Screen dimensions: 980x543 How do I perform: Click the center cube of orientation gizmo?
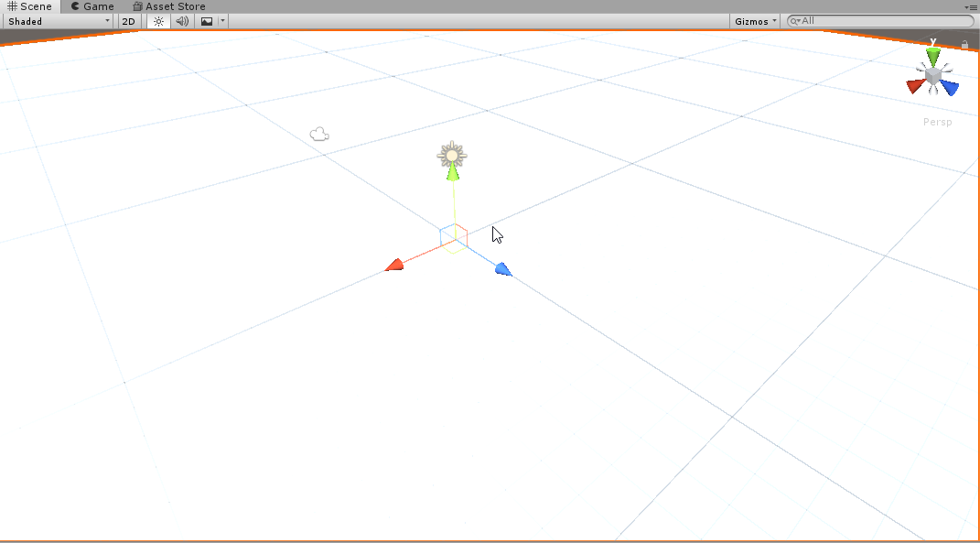(933, 76)
